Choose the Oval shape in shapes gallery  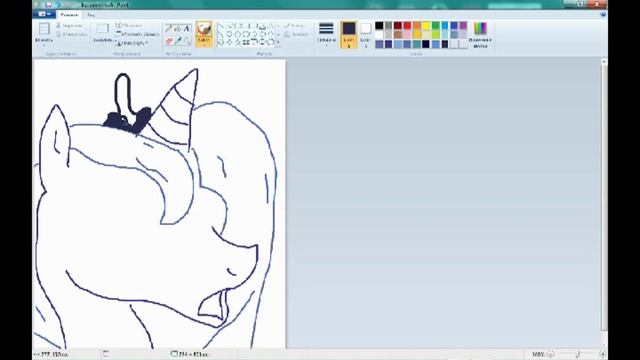coord(237,26)
